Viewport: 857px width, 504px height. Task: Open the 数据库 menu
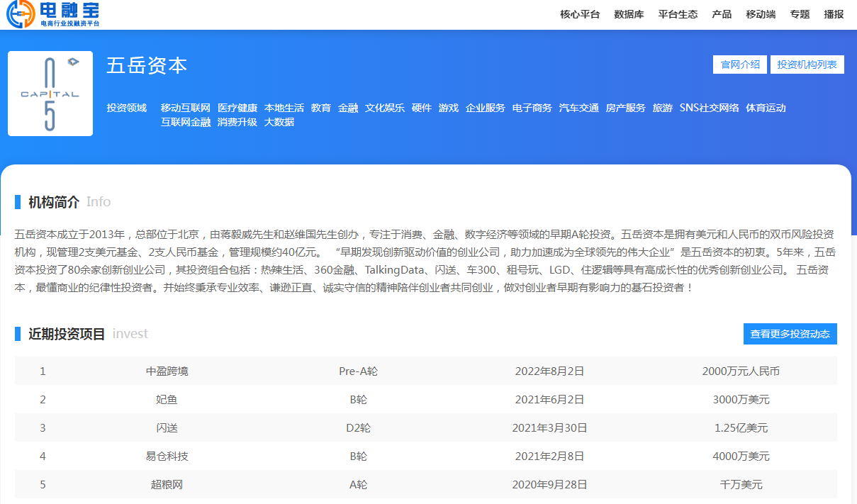tap(629, 14)
